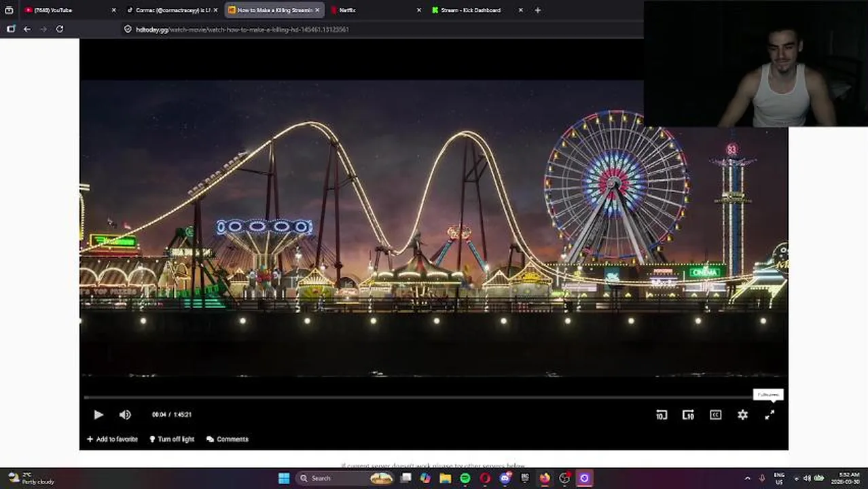Mute the video player volume
Image resolution: width=868 pixels, height=489 pixels.
pyautogui.click(x=125, y=414)
